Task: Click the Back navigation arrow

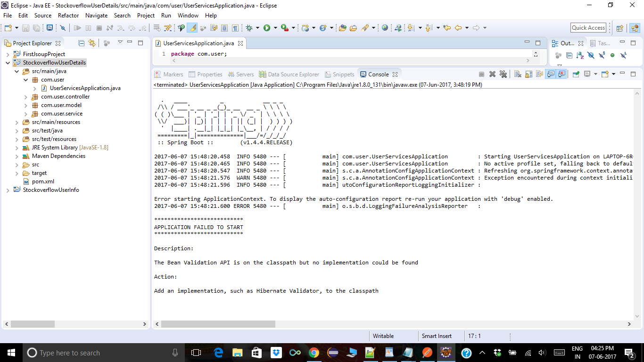Action: tap(458, 28)
